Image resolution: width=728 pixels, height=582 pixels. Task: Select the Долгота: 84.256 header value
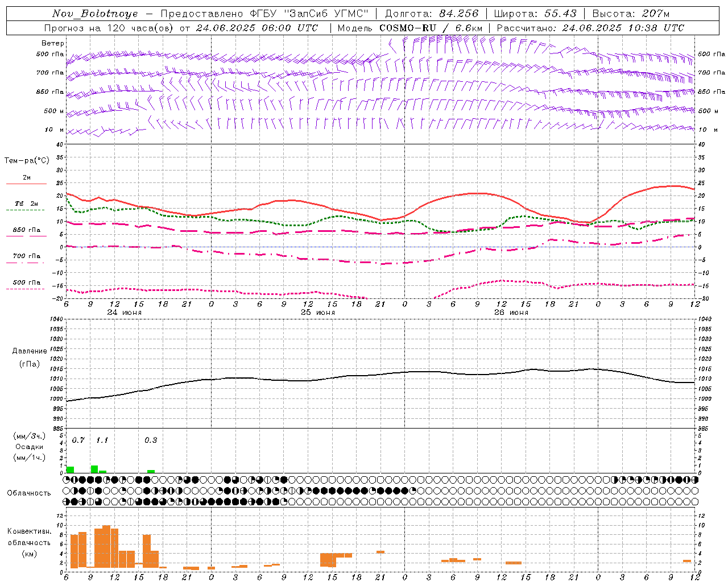point(432,14)
